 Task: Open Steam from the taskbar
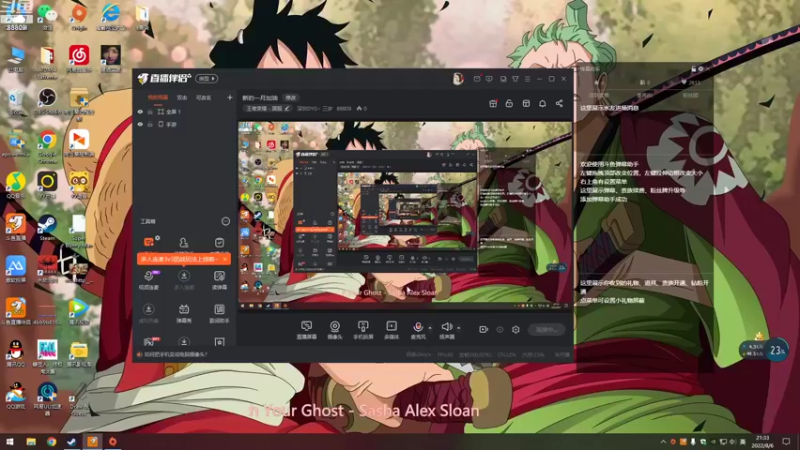pyautogui.click(x=71, y=441)
